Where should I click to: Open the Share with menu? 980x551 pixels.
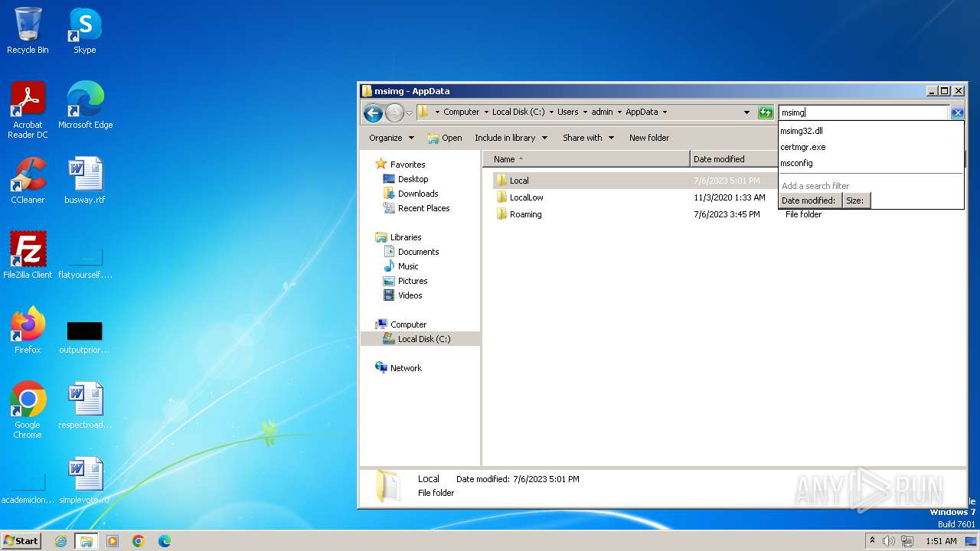click(x=589, y=138)
